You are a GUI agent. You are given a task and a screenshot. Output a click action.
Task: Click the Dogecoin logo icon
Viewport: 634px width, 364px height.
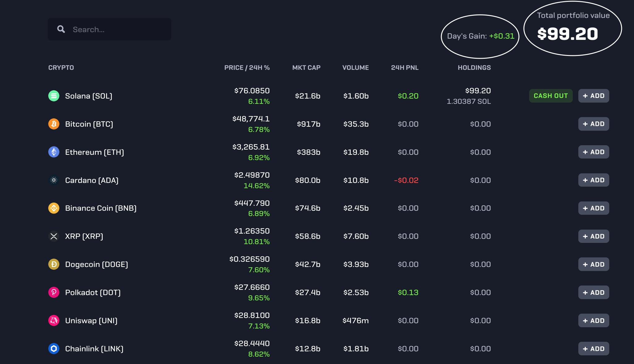(x=54, y=264)
